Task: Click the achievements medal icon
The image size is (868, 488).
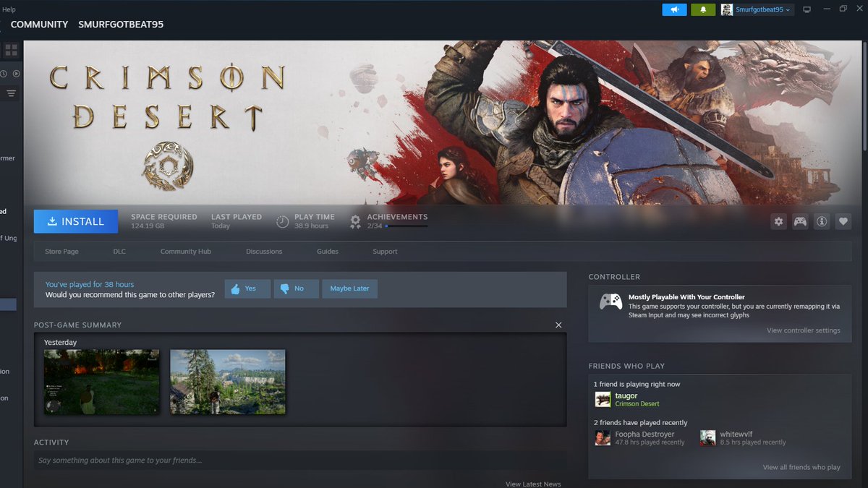Action: 355,221
